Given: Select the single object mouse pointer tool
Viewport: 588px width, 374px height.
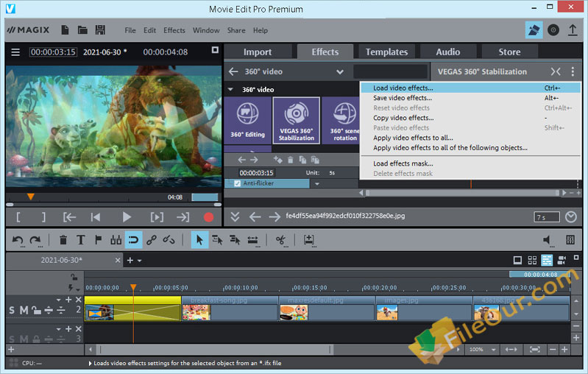Looking at the screenshot, I should coord(199,240).
